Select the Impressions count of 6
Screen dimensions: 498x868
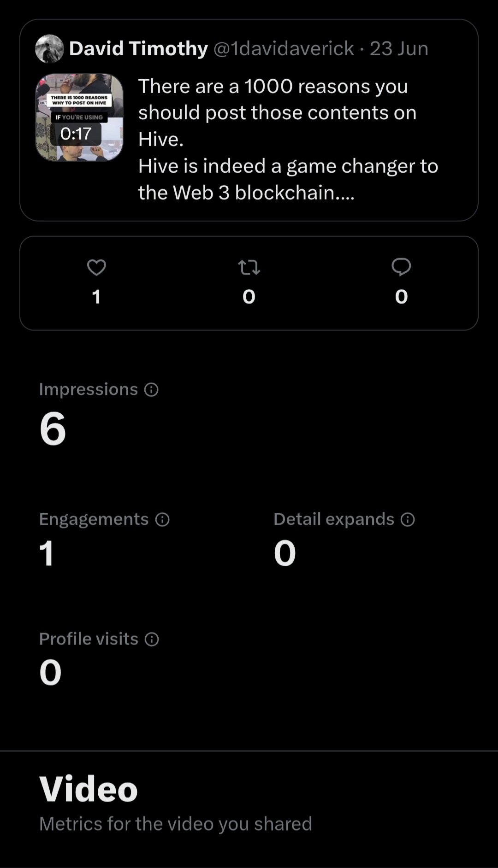click(53, 429)
